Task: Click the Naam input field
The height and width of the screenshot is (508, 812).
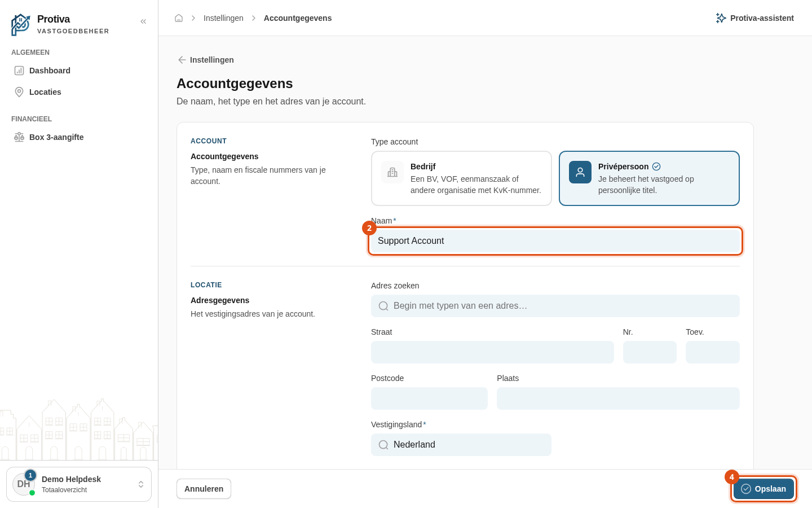Action: tap(555, 241)
